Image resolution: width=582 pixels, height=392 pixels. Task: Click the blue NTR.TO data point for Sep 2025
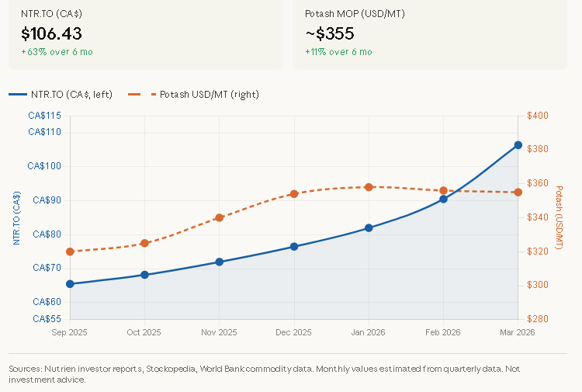pyautogui.click(x=70, y=284)
